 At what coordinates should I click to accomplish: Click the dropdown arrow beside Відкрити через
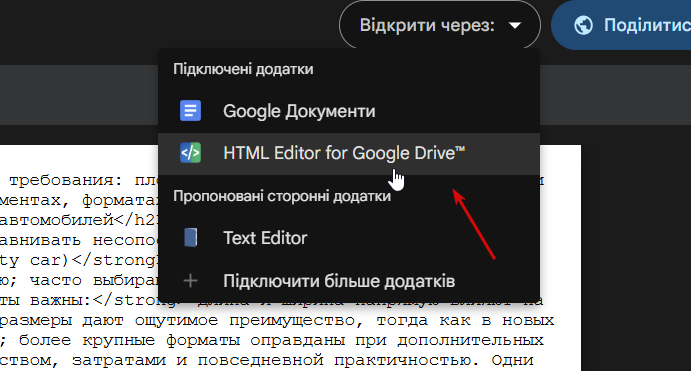515,26
